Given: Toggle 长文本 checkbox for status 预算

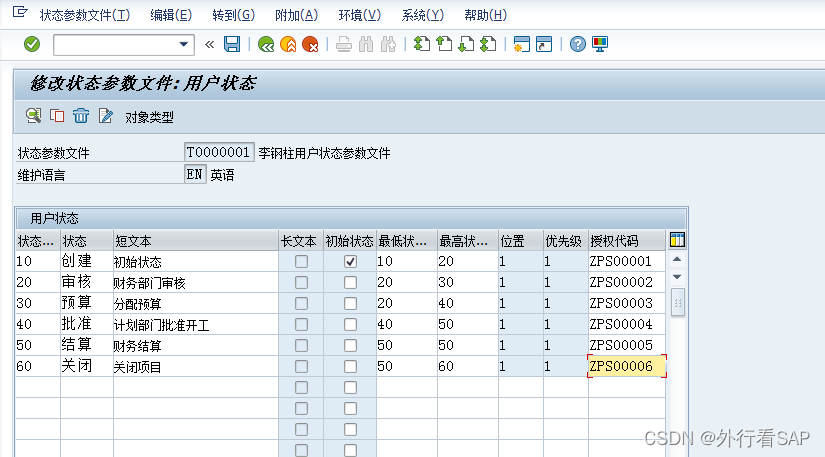Looking at the screenshot, I should (301, 303).
